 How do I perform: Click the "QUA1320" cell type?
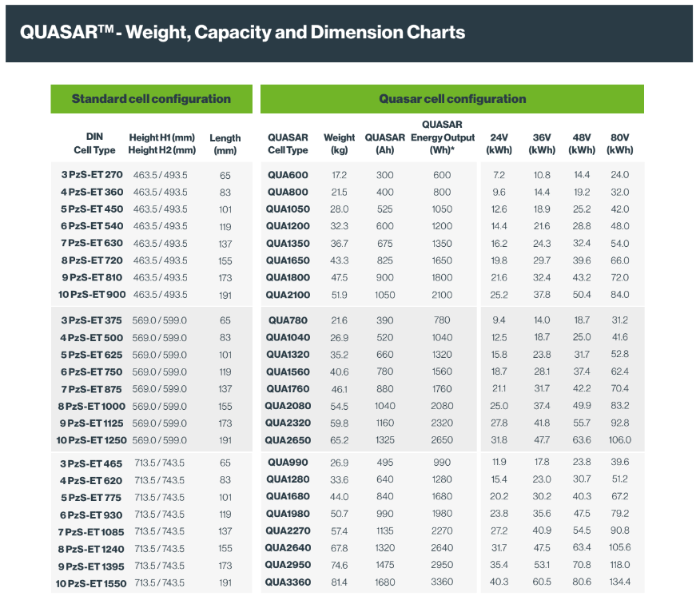click(x=288, y=355)
